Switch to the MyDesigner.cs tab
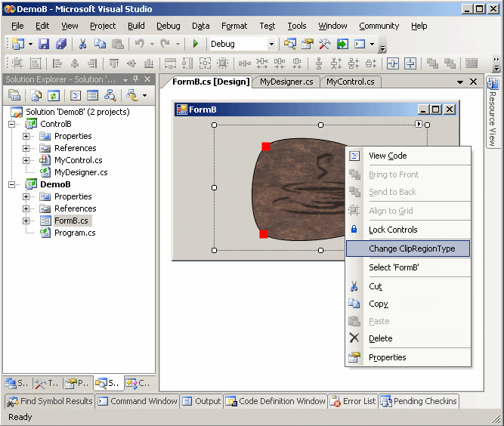The width and height of the screenshot is (504, 426). [286, 82]
